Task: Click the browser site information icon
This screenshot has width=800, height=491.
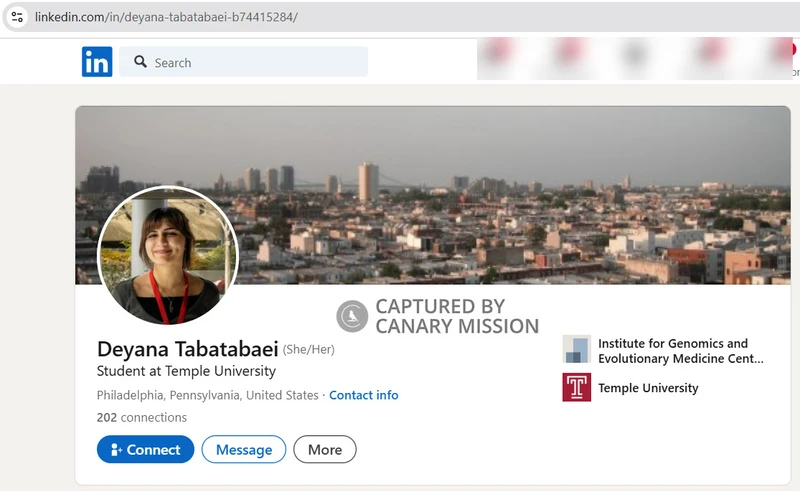Action: (x=17, y=17)
